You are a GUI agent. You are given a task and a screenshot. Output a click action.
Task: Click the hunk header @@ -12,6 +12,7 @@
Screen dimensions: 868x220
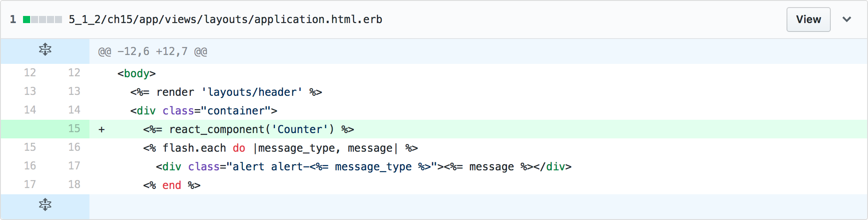click(153, 51)
